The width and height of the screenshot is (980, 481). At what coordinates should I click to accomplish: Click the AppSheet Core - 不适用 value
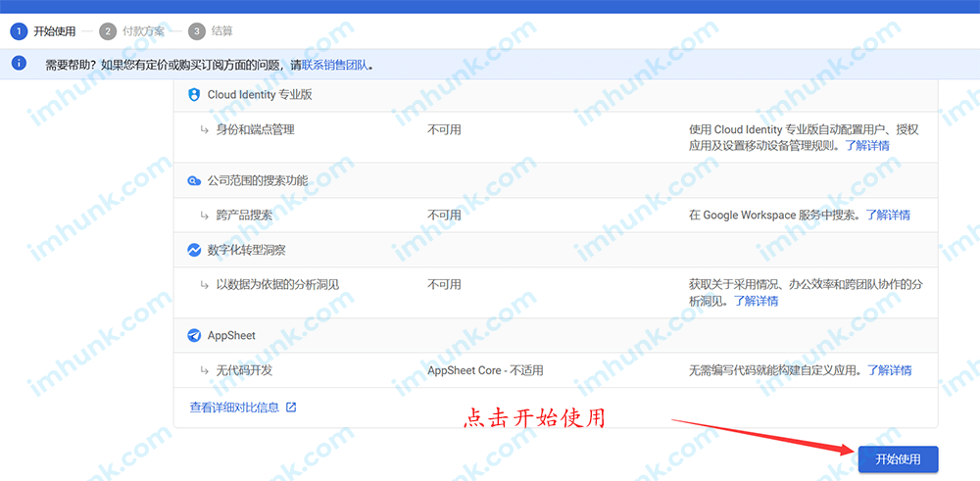(x=486, y=370)
